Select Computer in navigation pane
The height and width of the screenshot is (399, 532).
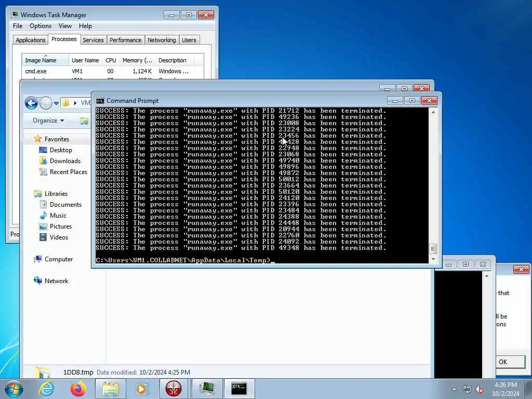[x=59, y=259]
